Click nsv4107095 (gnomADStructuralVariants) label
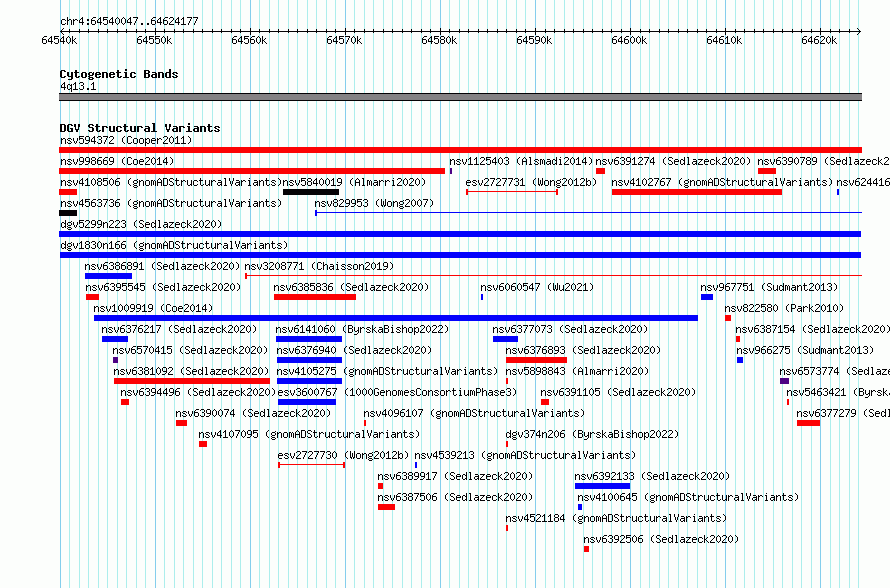This screenshot has width=890, height=588. pyautogui.click(x=309, y=434)
